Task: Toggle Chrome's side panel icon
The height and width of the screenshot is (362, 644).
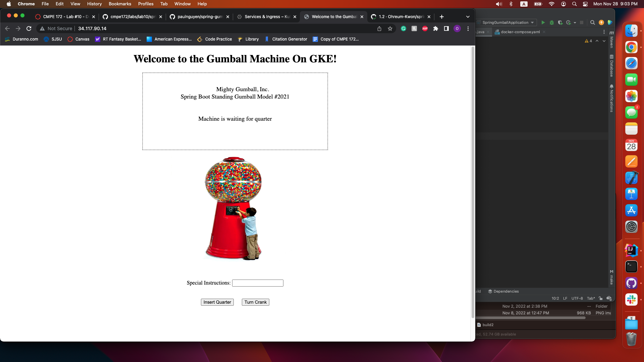Action: [446, 29]
